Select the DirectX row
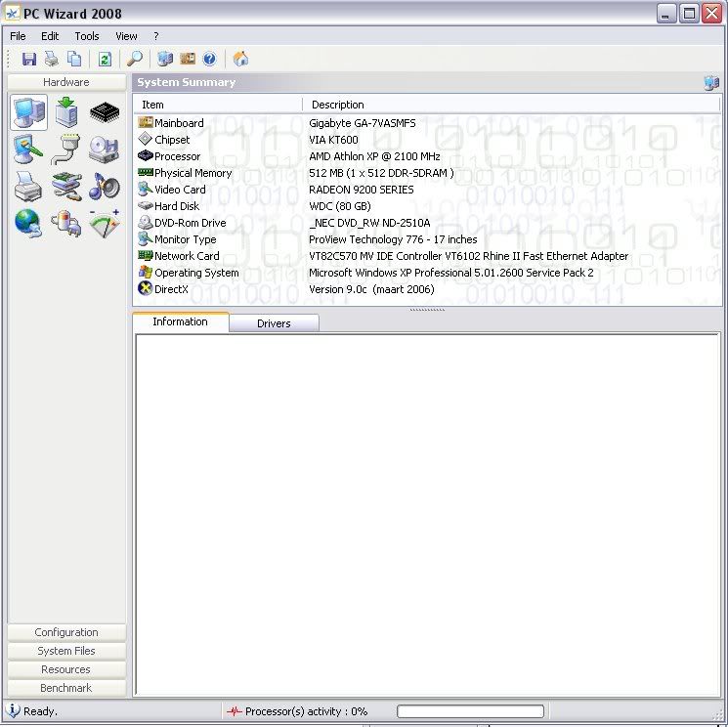The height and width of the screenshot is (727, 728). tap(427, 289)
